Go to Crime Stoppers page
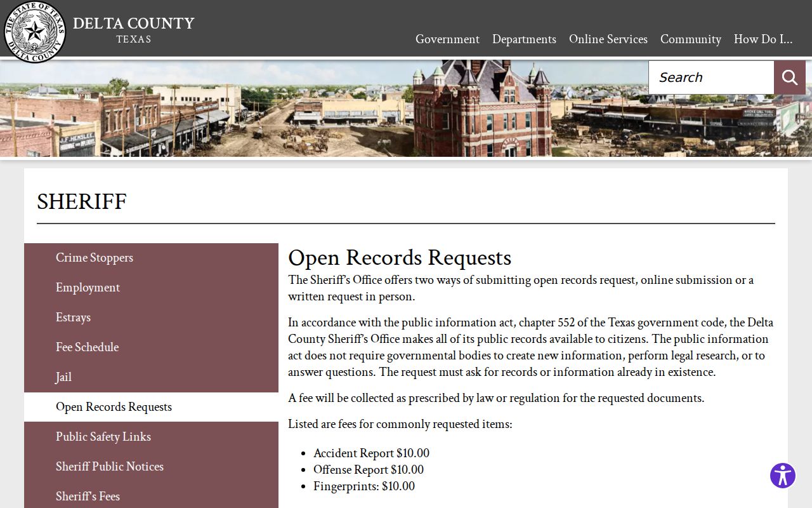The image size is (812, 508). tap(151, 258)
